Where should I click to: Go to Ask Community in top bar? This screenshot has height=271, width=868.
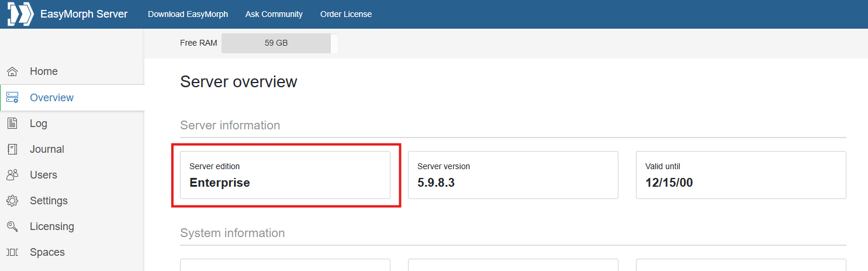click(x=274, y=14)
